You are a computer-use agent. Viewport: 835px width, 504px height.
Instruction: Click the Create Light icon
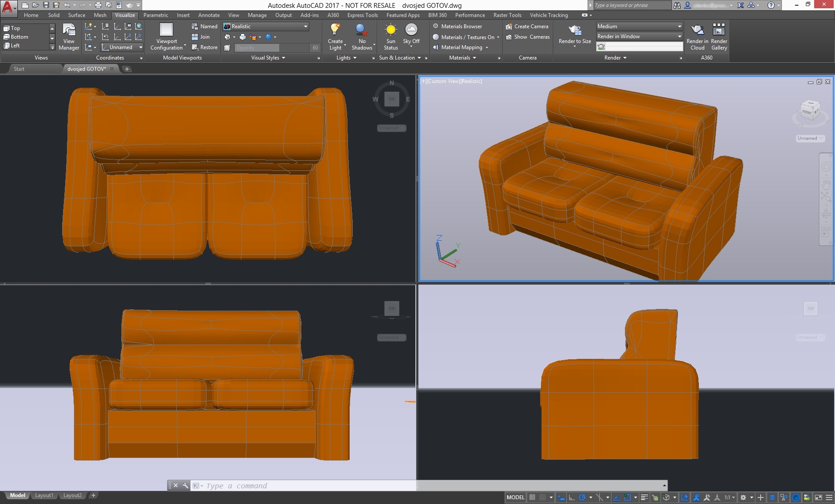[x=335, y=30]
